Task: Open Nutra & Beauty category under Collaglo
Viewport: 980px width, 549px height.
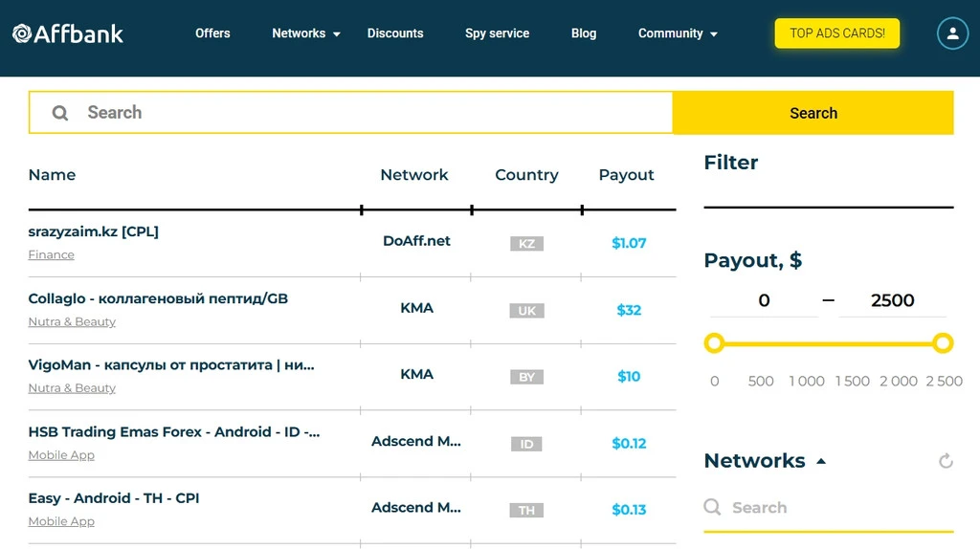Action: click(x=72, y=321)
